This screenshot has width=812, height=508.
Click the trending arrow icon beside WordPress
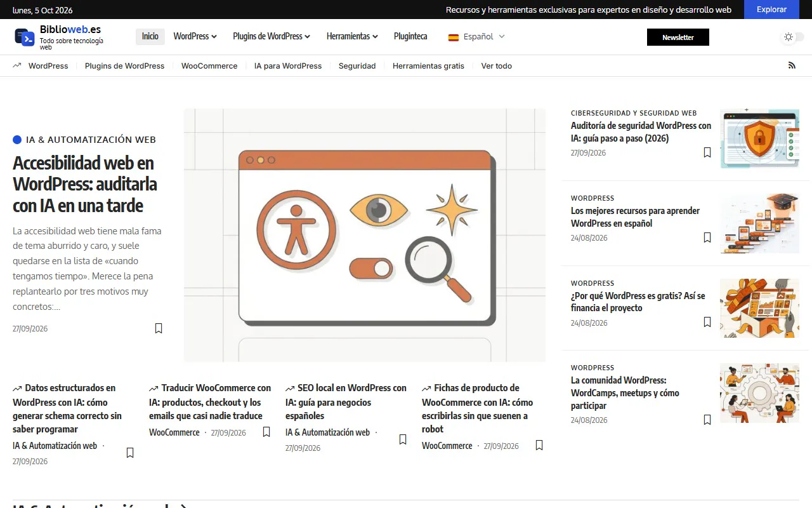17,65
